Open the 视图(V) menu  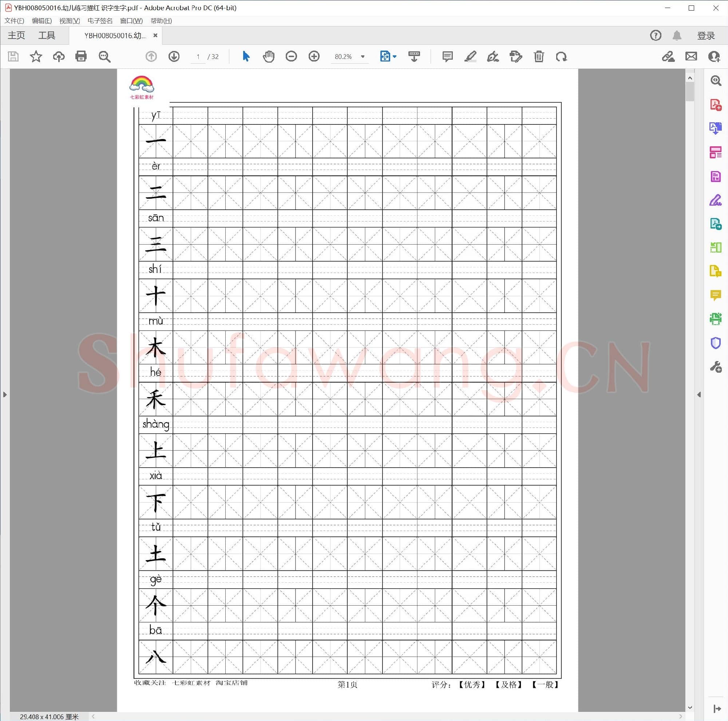point(69,21)
